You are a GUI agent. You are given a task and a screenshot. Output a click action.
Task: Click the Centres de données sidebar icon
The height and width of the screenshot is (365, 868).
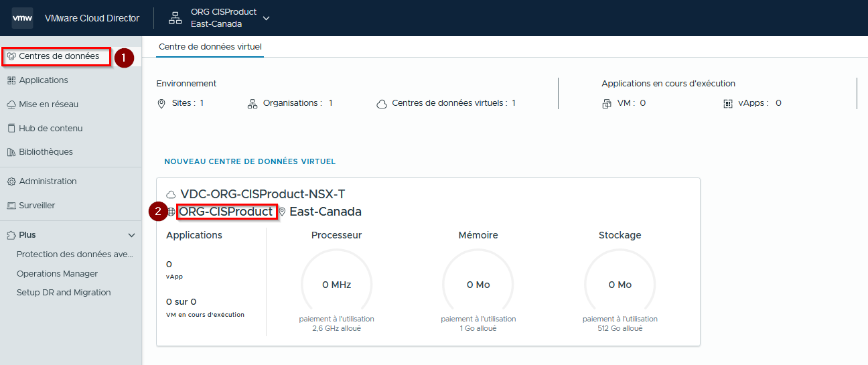(x=11, y=56)
